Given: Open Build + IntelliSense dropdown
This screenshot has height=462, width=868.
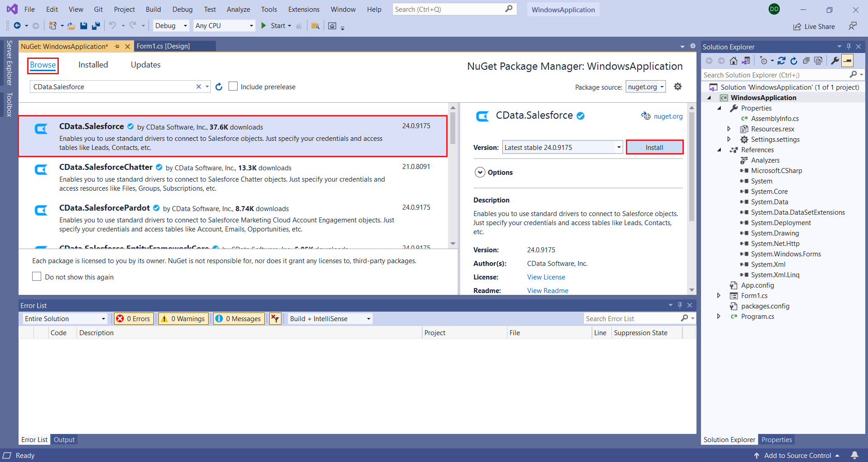Looking at the screenshot, I should click(330, 318).
